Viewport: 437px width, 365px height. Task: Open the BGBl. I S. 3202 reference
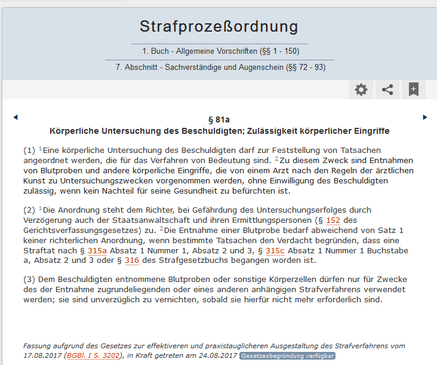93,356
